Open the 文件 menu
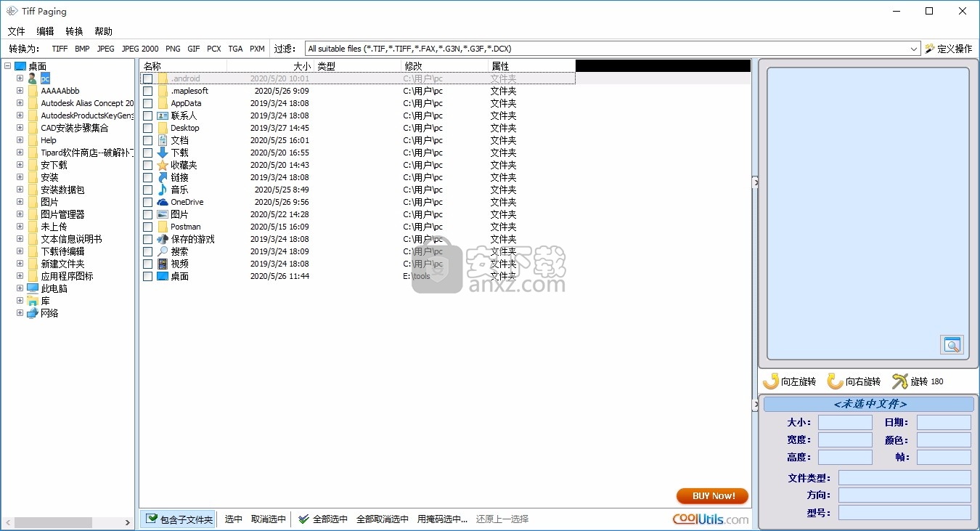 [16, 31]
